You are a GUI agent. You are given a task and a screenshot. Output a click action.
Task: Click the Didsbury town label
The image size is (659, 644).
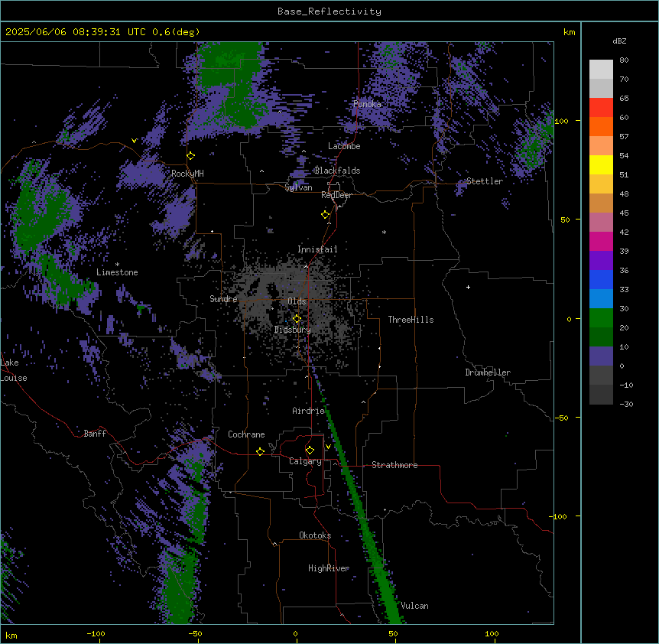tap(293, 330)
